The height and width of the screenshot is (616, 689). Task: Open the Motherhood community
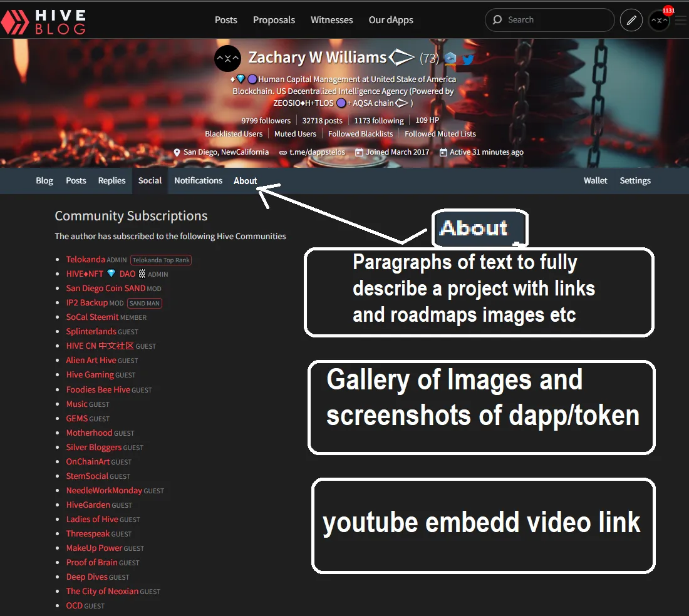89,433
